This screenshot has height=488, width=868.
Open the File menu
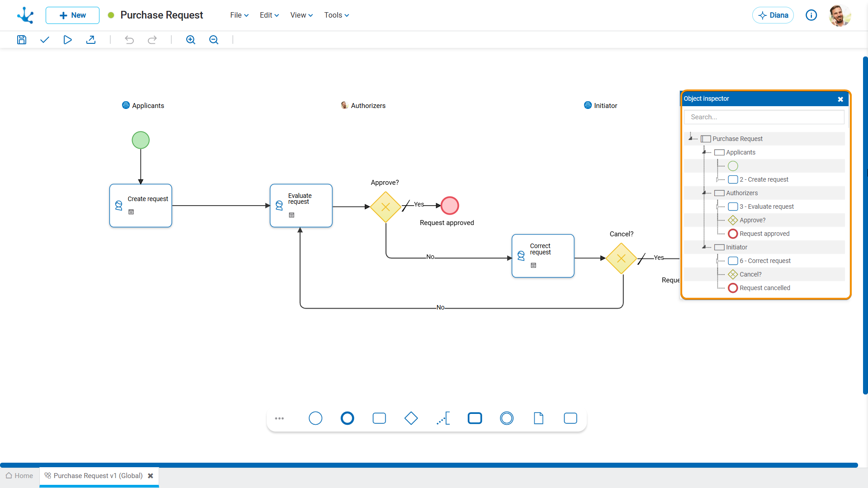pos(239,15)
